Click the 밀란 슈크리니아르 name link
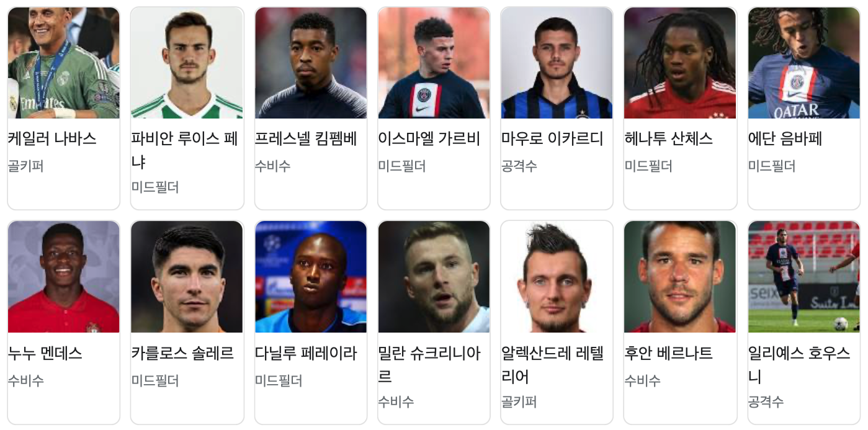868x430 pixels. tap(429, 365)
